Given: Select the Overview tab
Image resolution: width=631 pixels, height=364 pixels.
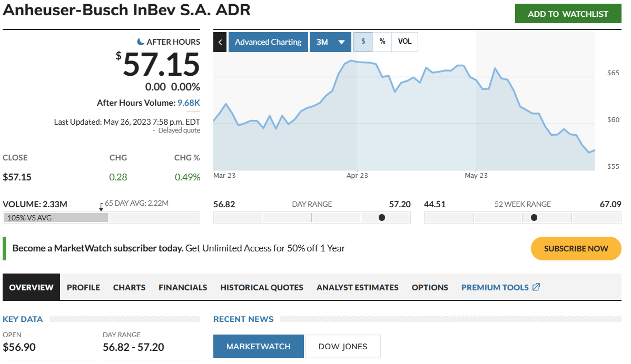Looking at the screenshot, I should pos(32,287).
